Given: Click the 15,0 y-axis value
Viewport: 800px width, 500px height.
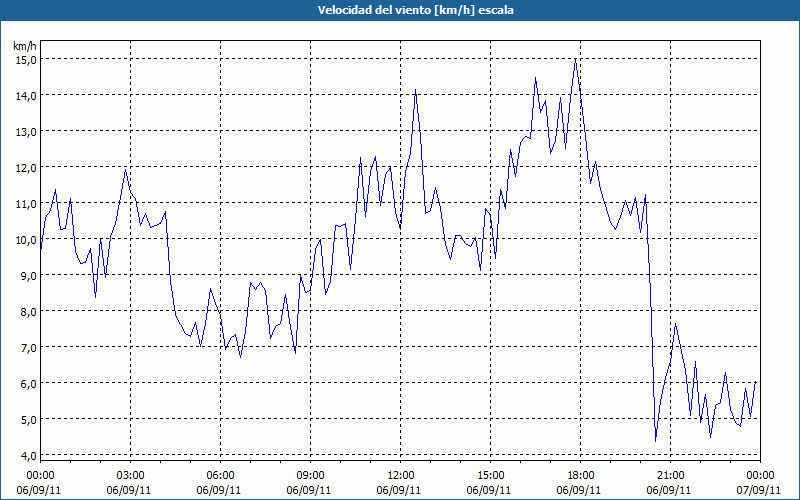Looking at the screenshot, I should [25, 60].
